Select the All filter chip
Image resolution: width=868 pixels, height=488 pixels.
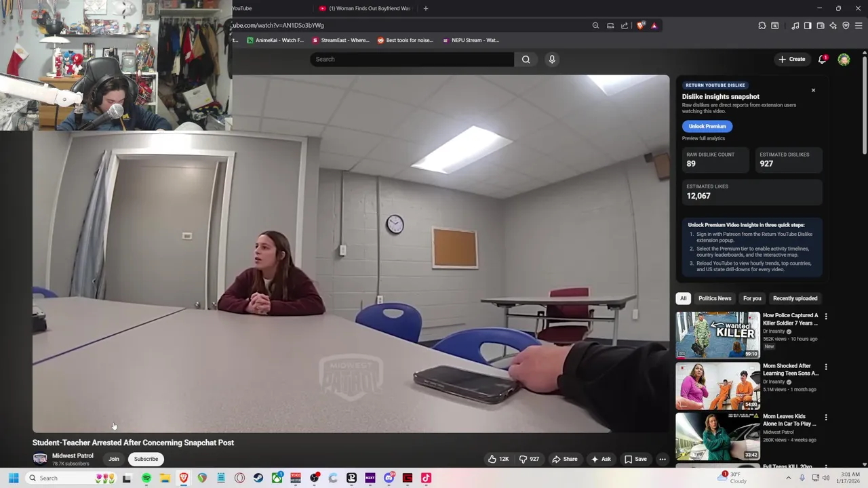[x=683, y=298]
